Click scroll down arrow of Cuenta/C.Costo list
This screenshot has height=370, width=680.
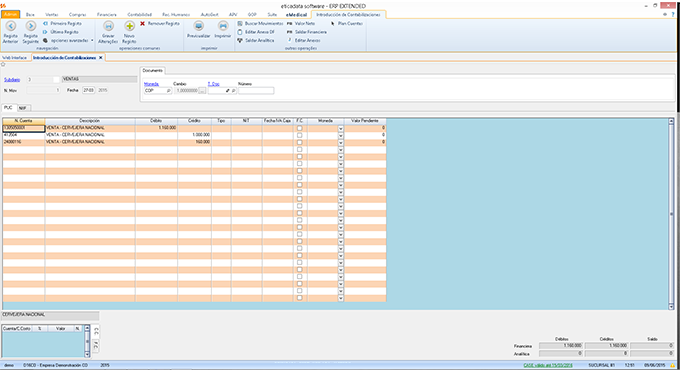point(87,354)
